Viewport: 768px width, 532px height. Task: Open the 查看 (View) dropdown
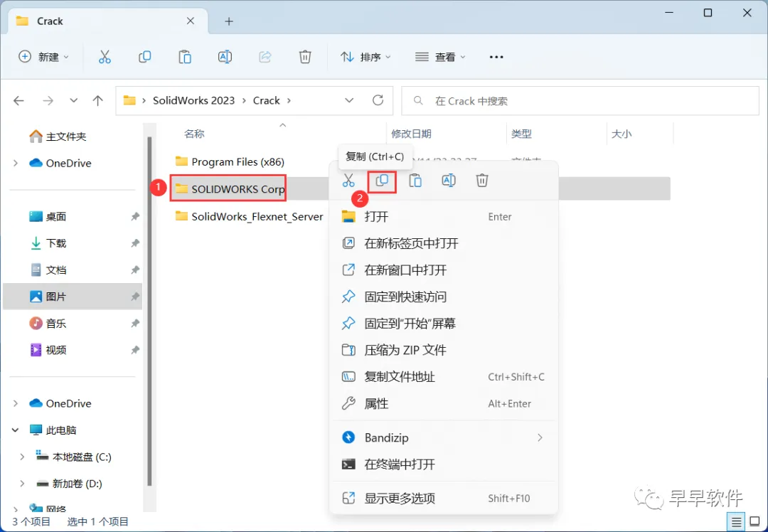coord(440,57)
